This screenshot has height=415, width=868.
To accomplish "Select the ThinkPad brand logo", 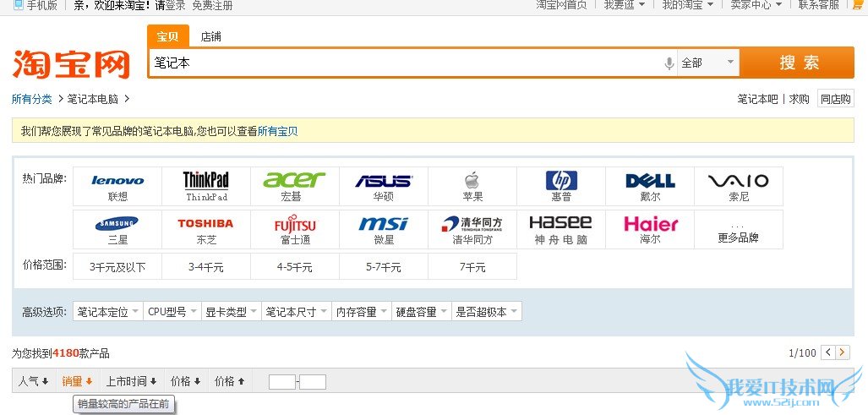I will tap(206, 180).
